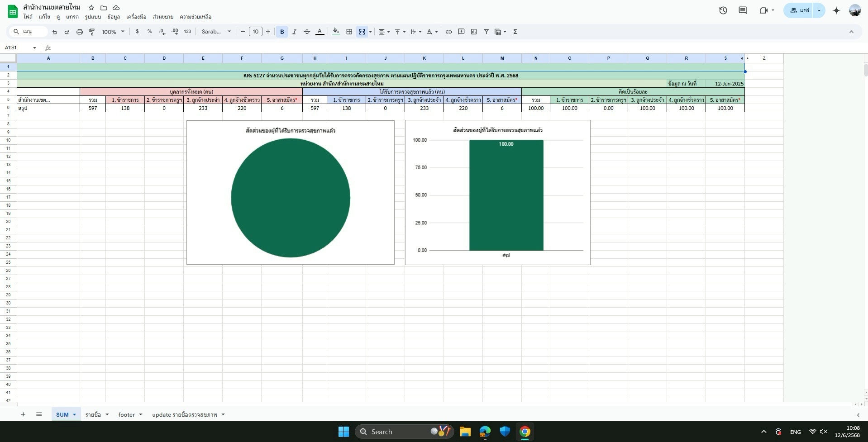Open the แทรก menu
Image resolution: width=868 pixels, height=442 pixels.
pos(72,17)
